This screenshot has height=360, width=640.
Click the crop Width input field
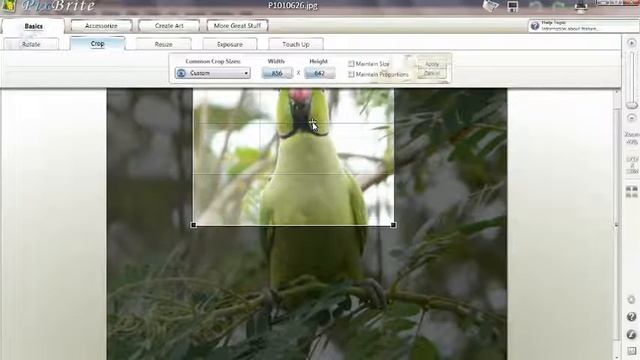coord(277,73)
